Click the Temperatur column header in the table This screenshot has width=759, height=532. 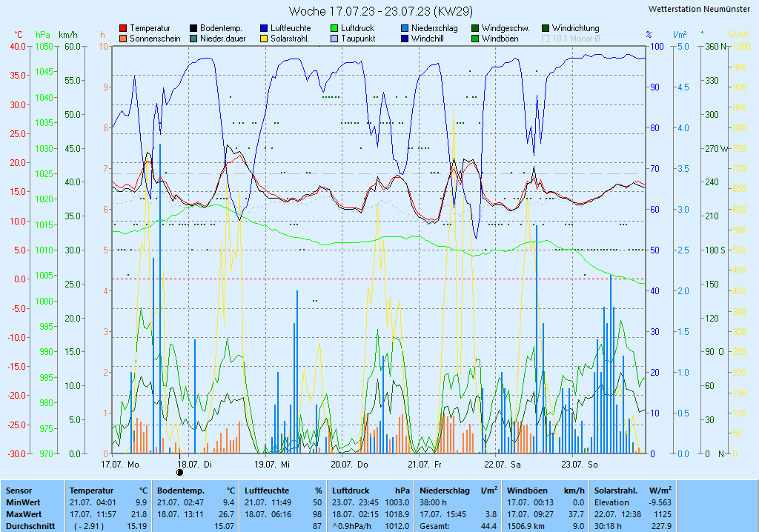pyautogui.click(x=91, y=491)
